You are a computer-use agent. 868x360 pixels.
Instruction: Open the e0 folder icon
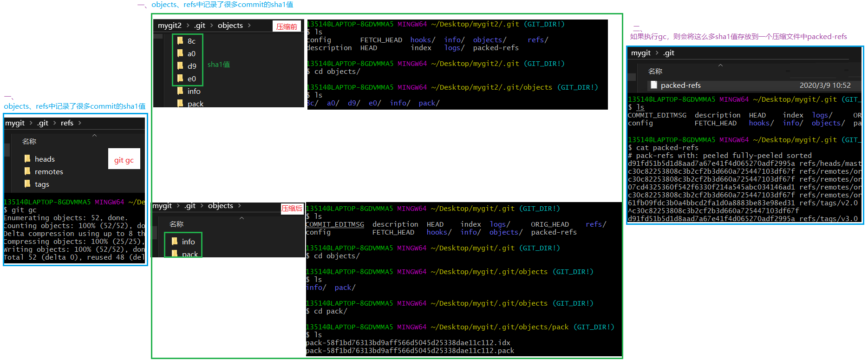[x=180, y=79]
